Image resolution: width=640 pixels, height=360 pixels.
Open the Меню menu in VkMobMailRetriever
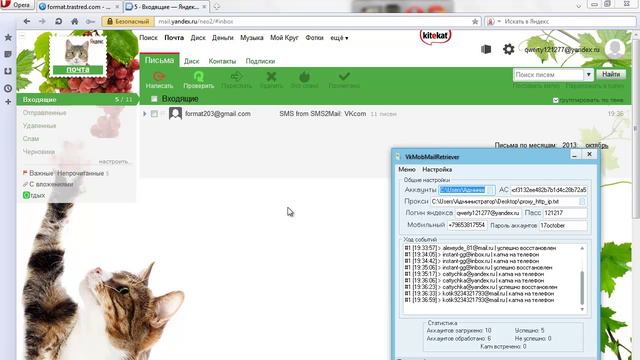[x=407, y=169]
